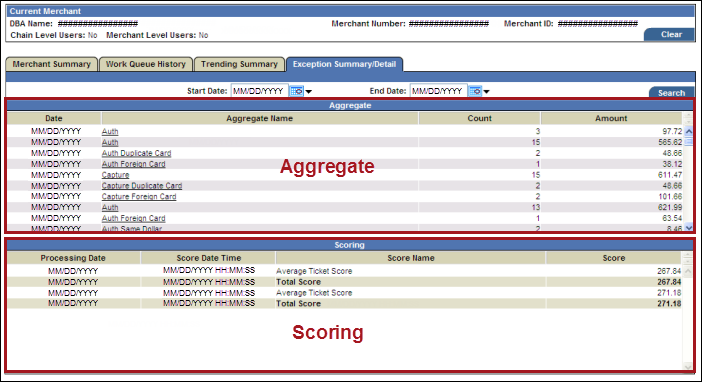The width and height of the screenshot is (702, 382).
Task: Select the bold Total Score value 267.84
Action: (x=669, y=282)
